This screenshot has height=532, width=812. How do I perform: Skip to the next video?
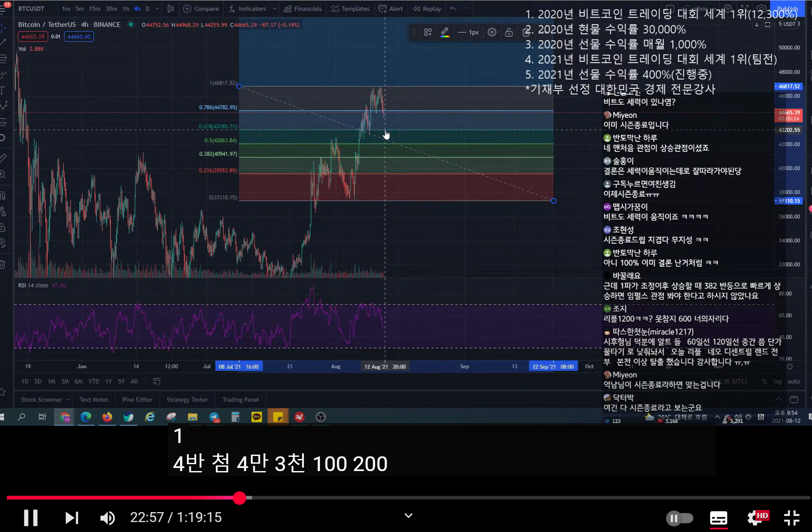click(x=72, y=517)
